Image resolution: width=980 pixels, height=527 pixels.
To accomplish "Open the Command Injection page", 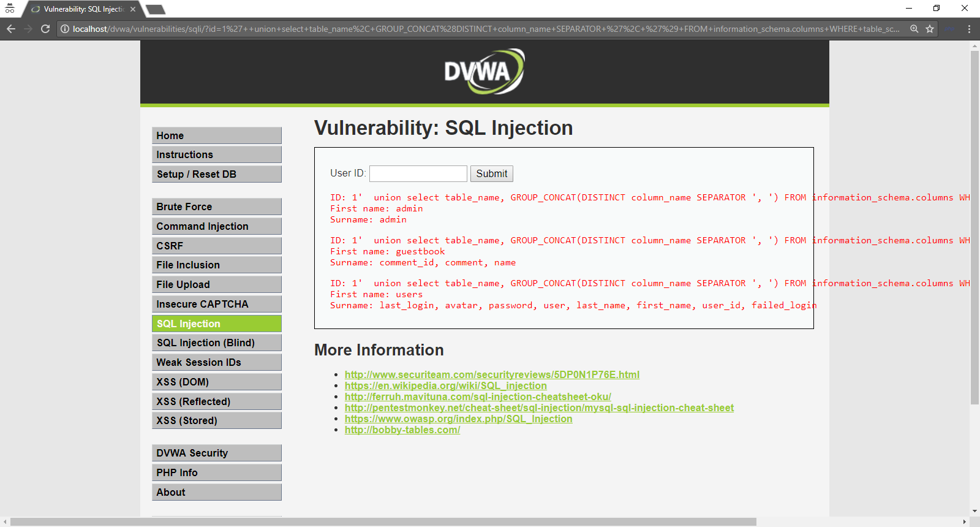I will tap(217, 226).
